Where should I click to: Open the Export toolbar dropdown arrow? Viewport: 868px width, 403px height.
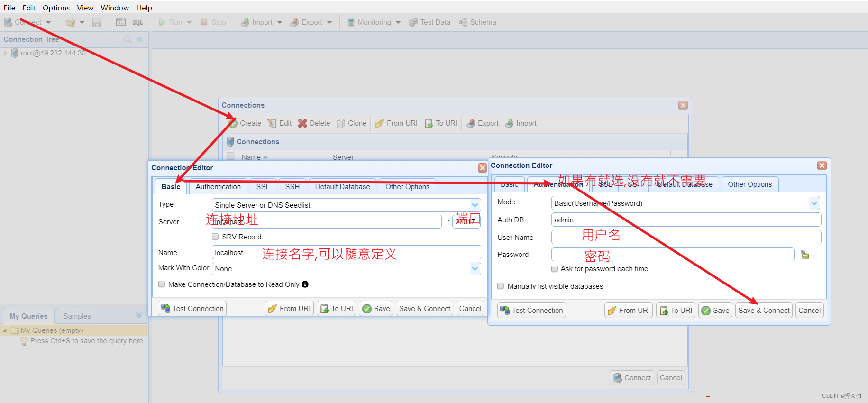[x=329, y=22]
